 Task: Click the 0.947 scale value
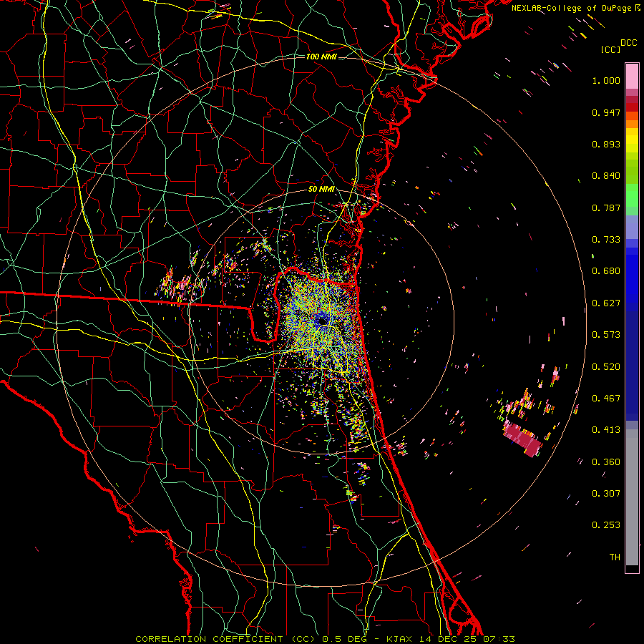coord(606,112)
